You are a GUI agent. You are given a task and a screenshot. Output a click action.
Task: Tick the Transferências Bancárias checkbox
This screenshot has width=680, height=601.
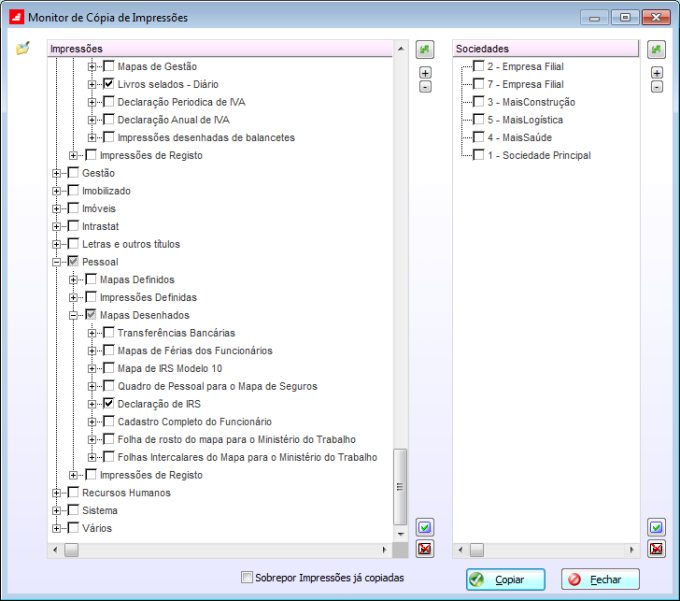pyautogui.click(x=109, y=333)
